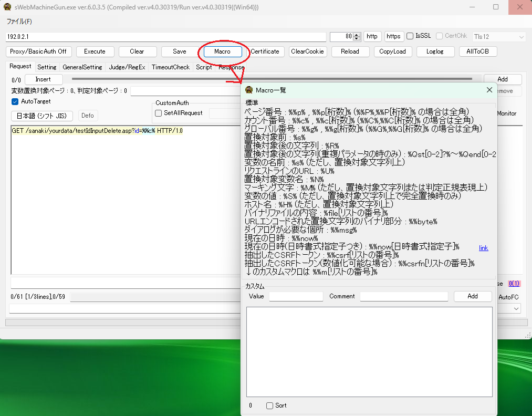This screenshot has width=532, height=416.
Task: Open the dropdown arrow beneath AutoFC
Action: click(516, 309)
